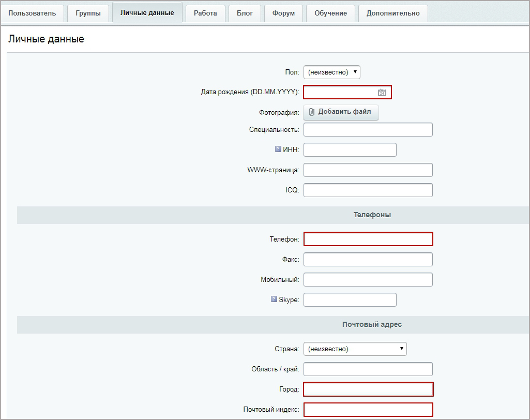Go to the Работа tab
Screen dimensions: 530x420
pyautogui.click(x=205, y=13)
